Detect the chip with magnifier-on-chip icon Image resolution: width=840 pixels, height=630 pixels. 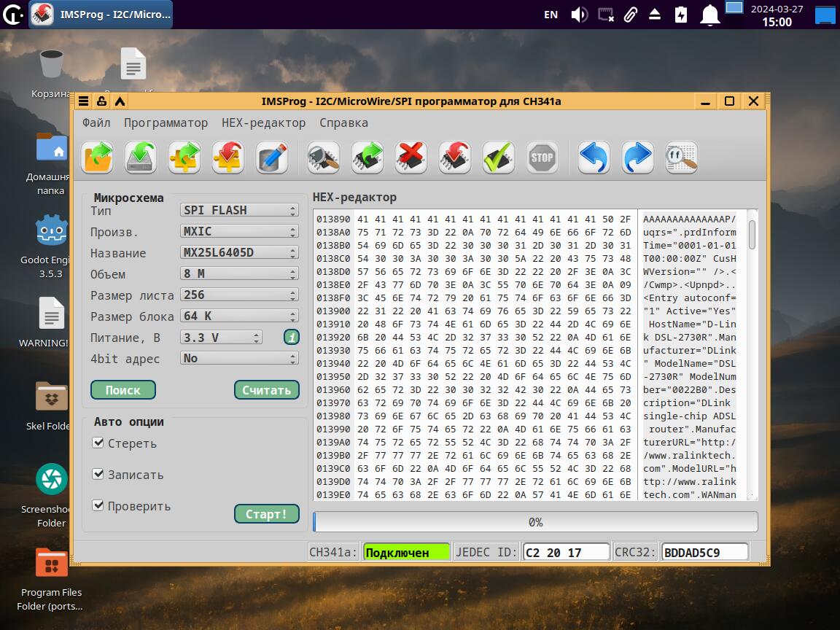pyautogui.click(x=324, y=157)
